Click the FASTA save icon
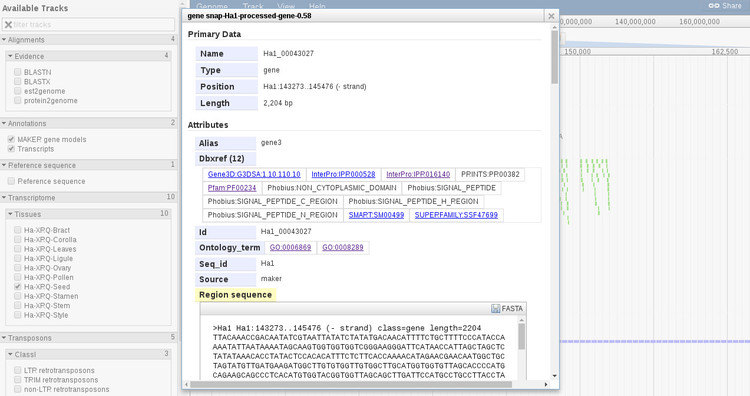Viewport: 750px width, 396px height. click(x=496, y=309)
